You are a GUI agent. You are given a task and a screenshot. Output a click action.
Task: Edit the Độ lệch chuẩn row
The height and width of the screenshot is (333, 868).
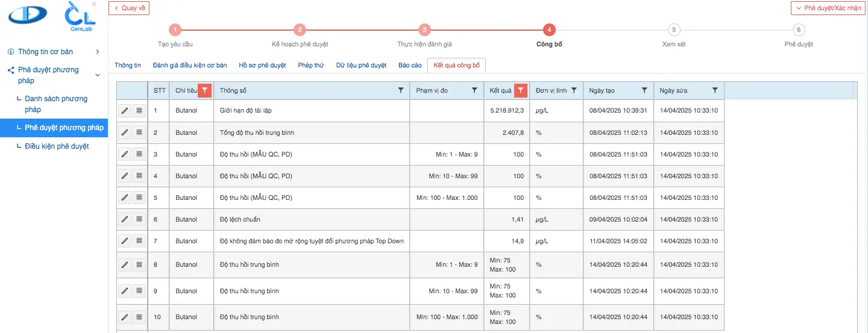pyautogui.click(x=125, y=219)
